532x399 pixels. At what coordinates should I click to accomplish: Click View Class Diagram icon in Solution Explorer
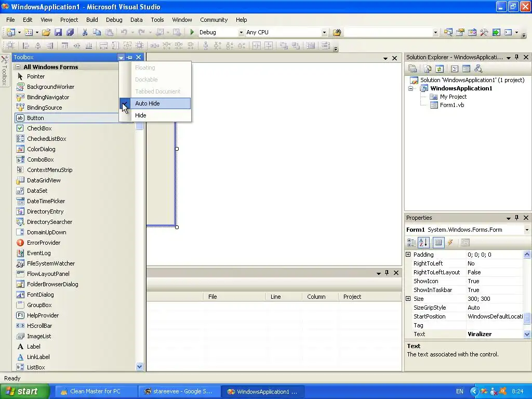click(x=478, y=69)
